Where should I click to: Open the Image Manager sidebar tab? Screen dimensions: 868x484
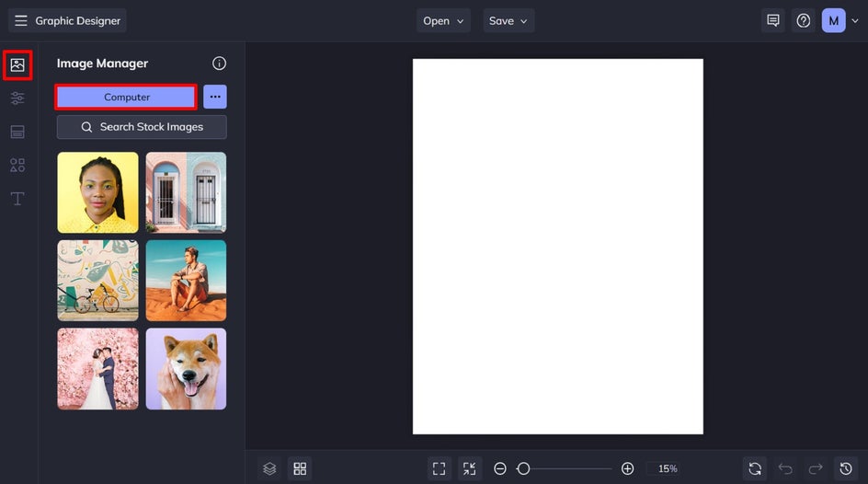pos(17,64)
